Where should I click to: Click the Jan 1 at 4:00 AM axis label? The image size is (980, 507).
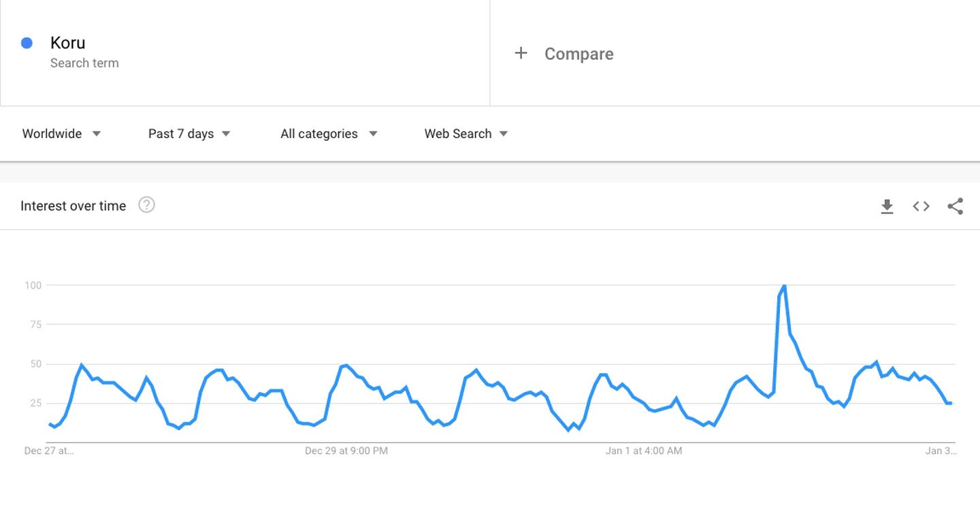pyautogui.click(x=644, y=451)
